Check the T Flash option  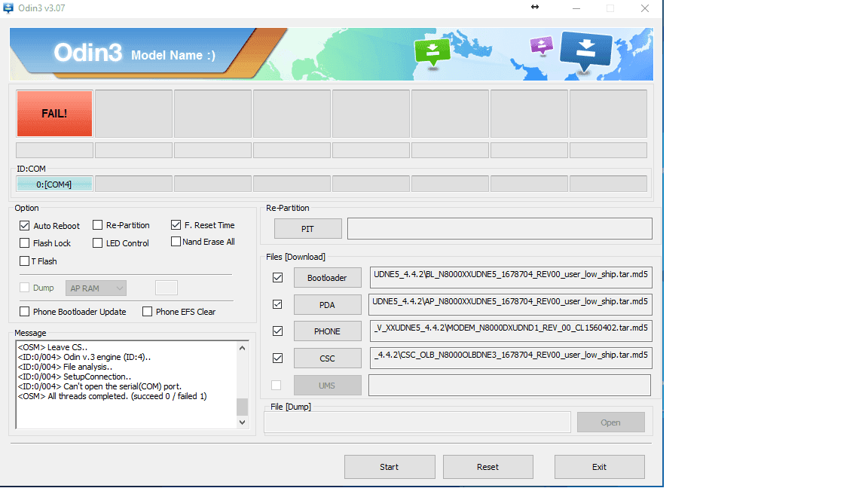(24, 261)
